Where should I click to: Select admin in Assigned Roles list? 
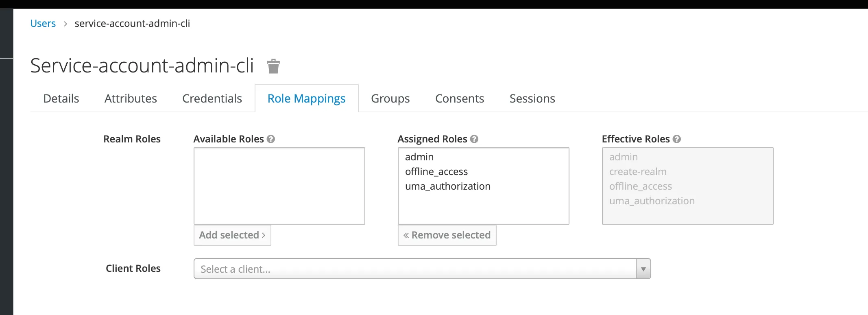click(x=419, y=157)
